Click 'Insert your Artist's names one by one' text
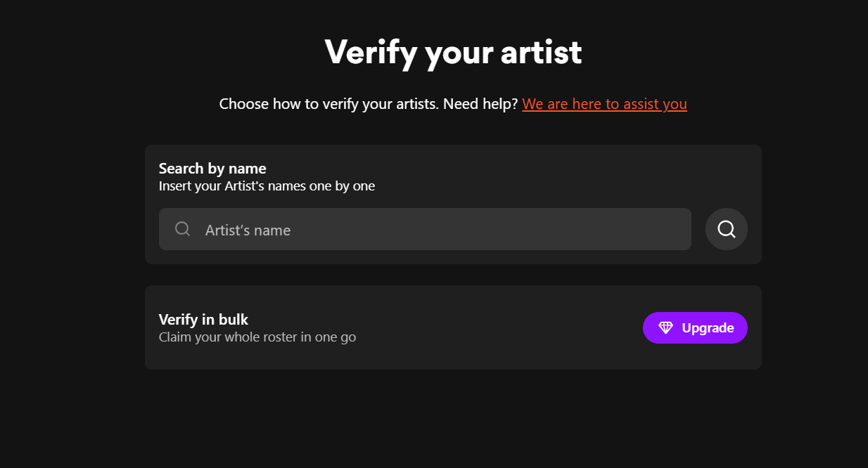The image size is (868, 468). pos(267,186)
